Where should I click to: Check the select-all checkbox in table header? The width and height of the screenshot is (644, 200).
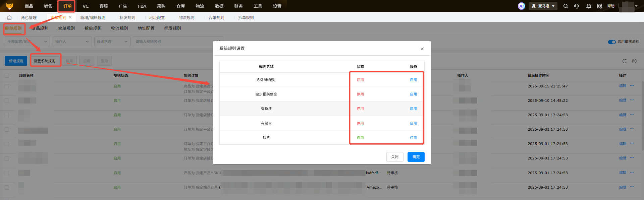tap(7, 76)
